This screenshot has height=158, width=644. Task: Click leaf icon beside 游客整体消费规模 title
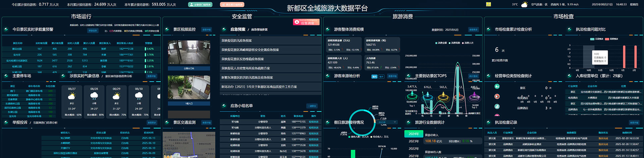coord(328,30)
